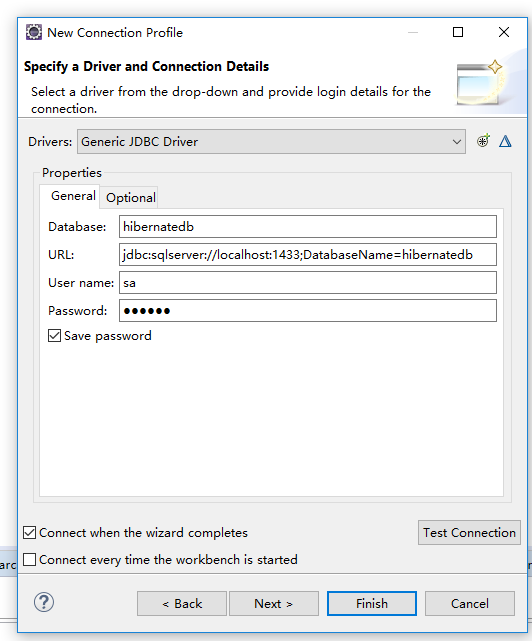Image resolution: width=532 pixels, height=641 pixels.
Task: Toggle the Save password checkbox
Action: pyautogui.click(x=54, y=336)
